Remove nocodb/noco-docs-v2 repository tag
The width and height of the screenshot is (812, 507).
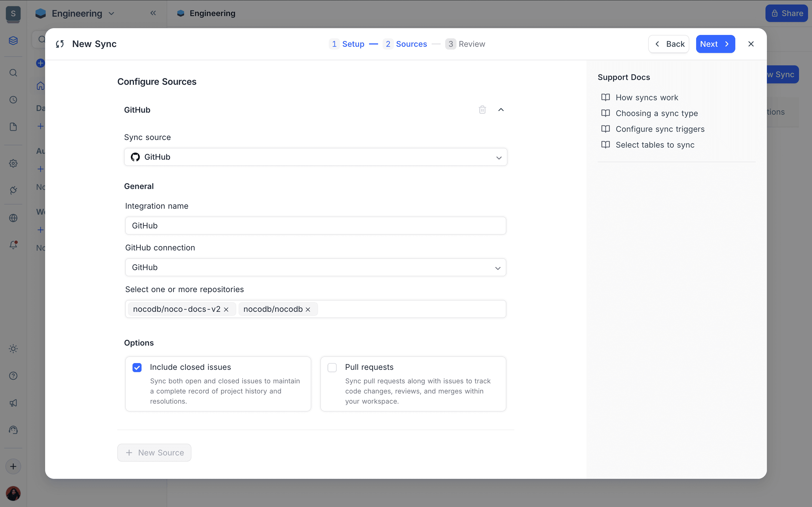(226, 310)
